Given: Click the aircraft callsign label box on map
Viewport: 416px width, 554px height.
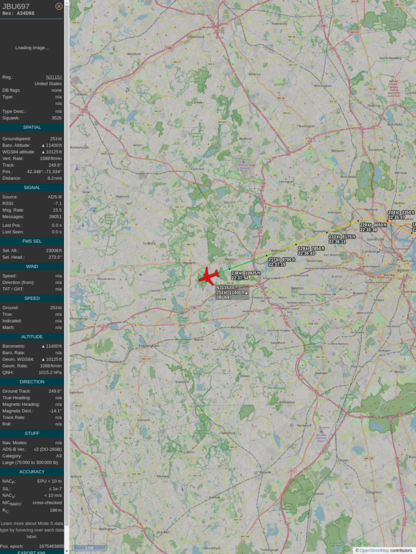Looking at the screenshot, I should pyautogui.click(x=232, y=293).
